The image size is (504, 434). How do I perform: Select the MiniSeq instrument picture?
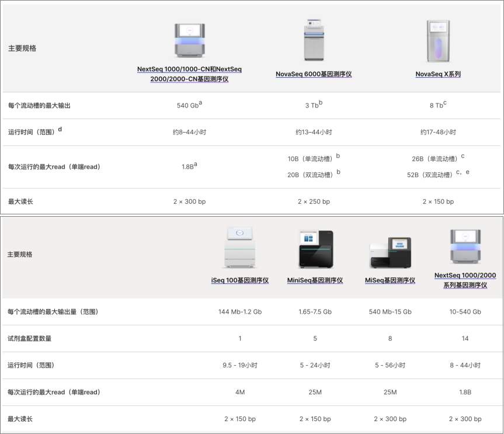tap(315, 249)
